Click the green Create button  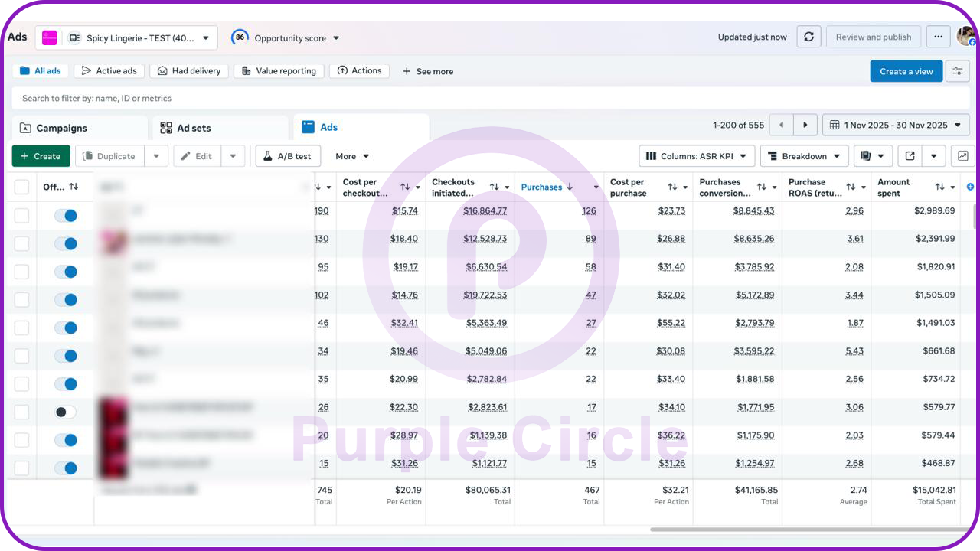(41, 156)
